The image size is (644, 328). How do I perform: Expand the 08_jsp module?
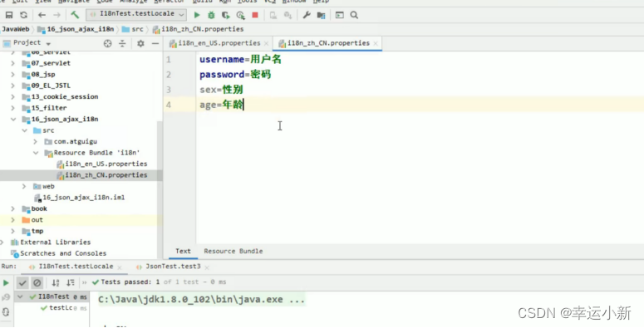coord(12,74)
